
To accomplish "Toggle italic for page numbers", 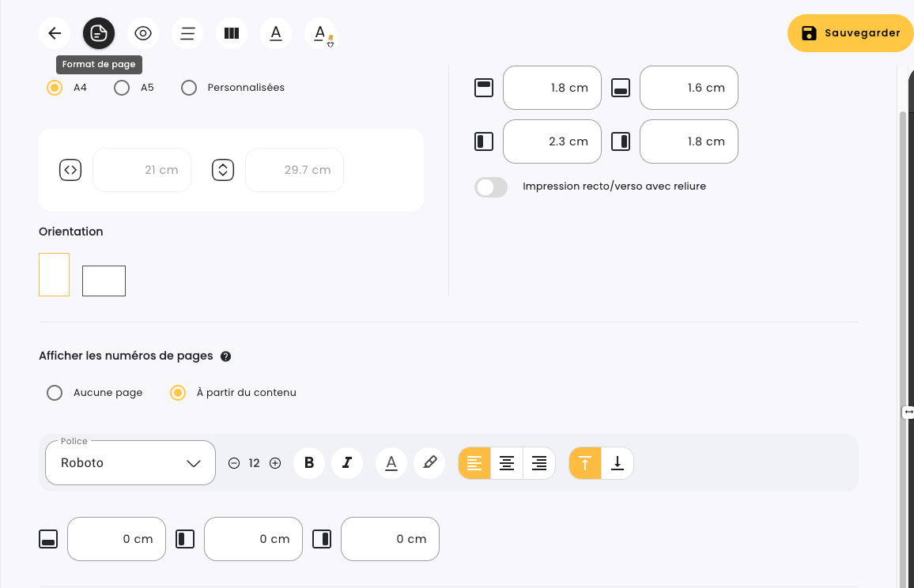I will [346, 463].
